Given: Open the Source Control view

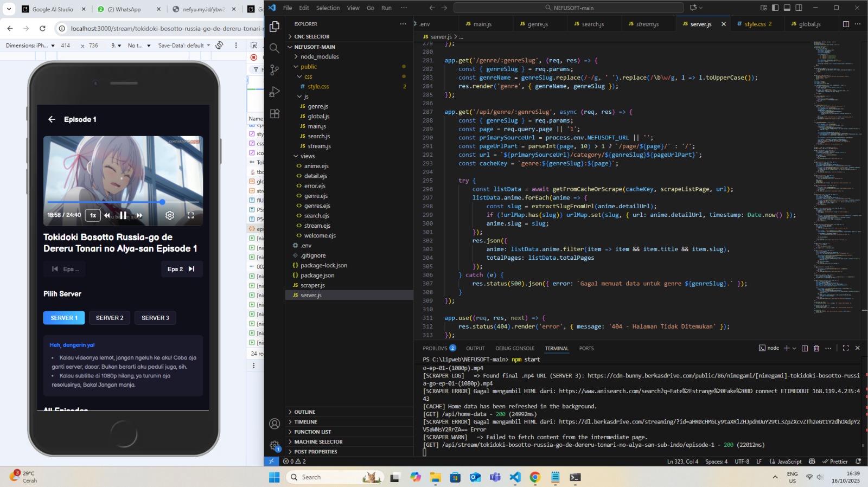Looking at the screenshot, I should pos(275,70).
